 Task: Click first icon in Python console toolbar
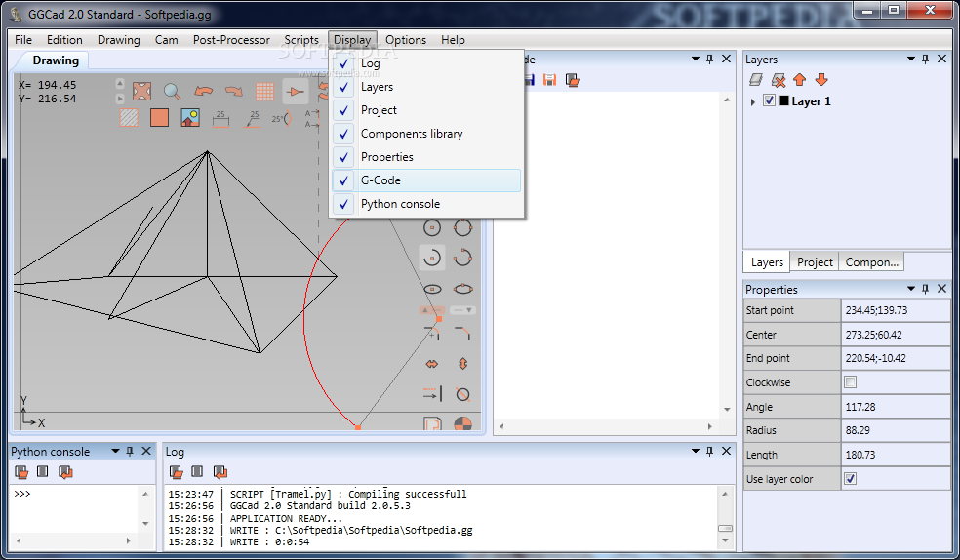pyautogui.click(x=21, y=472)
